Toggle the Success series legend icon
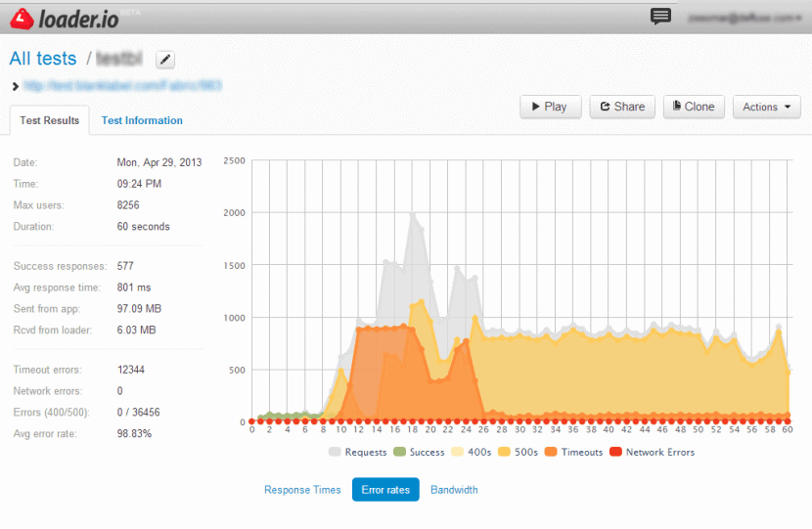The width and height of the screenshot is (812, 529). [x=401, y=452]
